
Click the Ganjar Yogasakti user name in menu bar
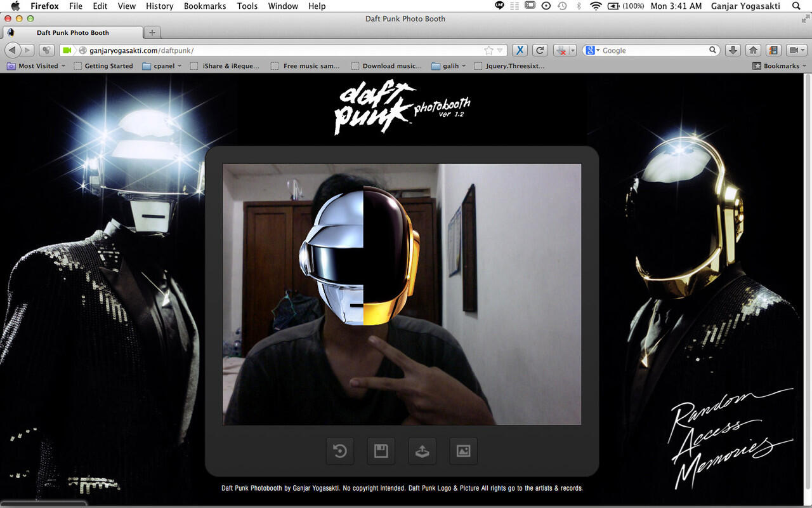coord(745,6)
